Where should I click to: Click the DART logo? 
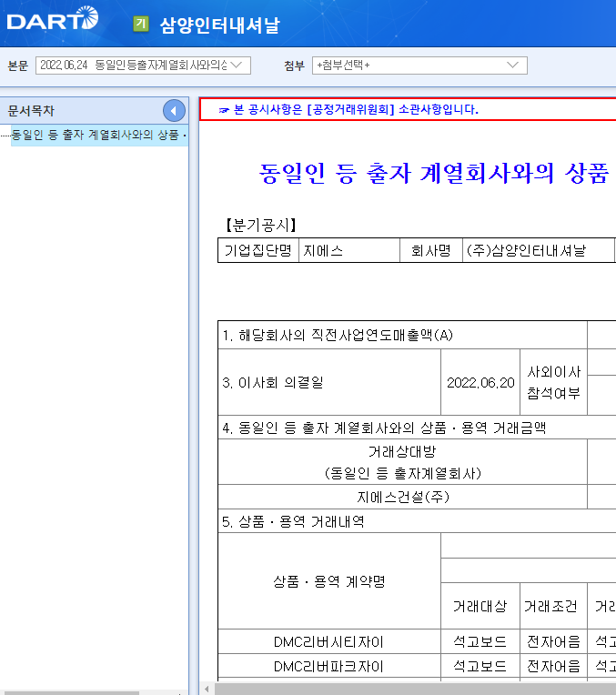[53, 18]
